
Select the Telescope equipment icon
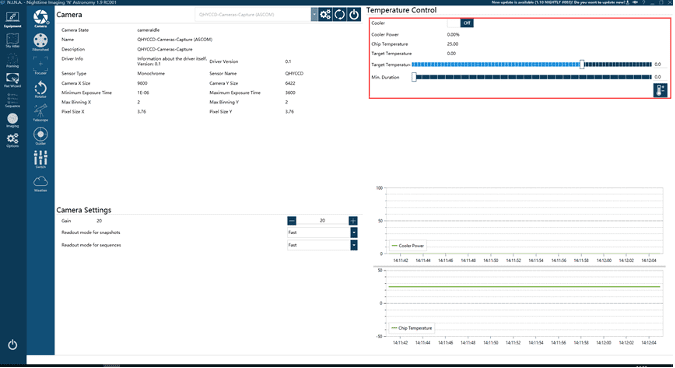40,112
